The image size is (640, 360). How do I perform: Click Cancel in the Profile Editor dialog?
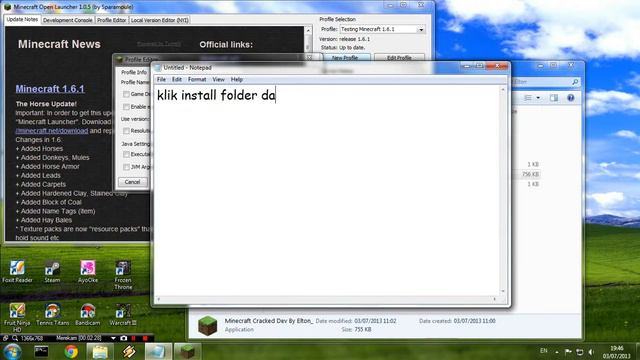133,182
